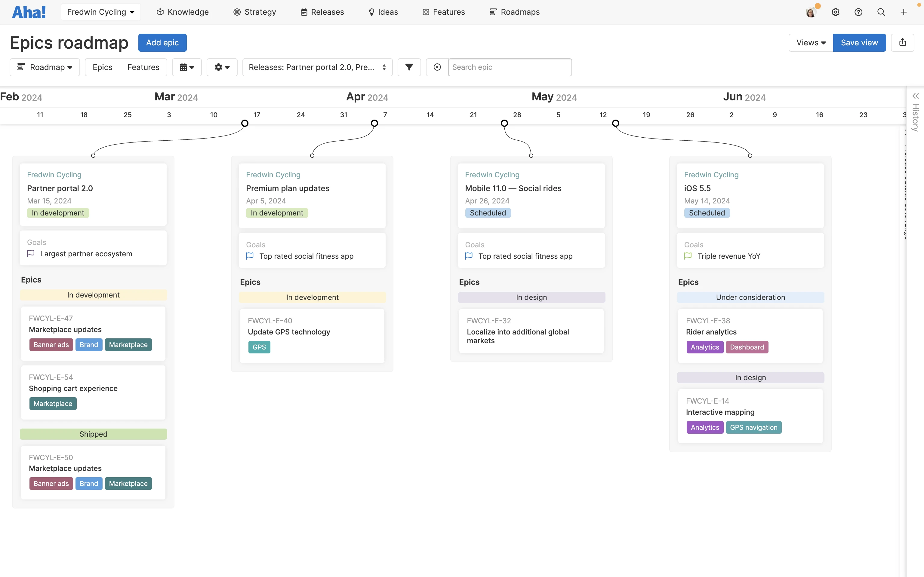This screenshot has height=577, width=924.
Task: Open the calendar timeframe picker
Action: point(187,67)
